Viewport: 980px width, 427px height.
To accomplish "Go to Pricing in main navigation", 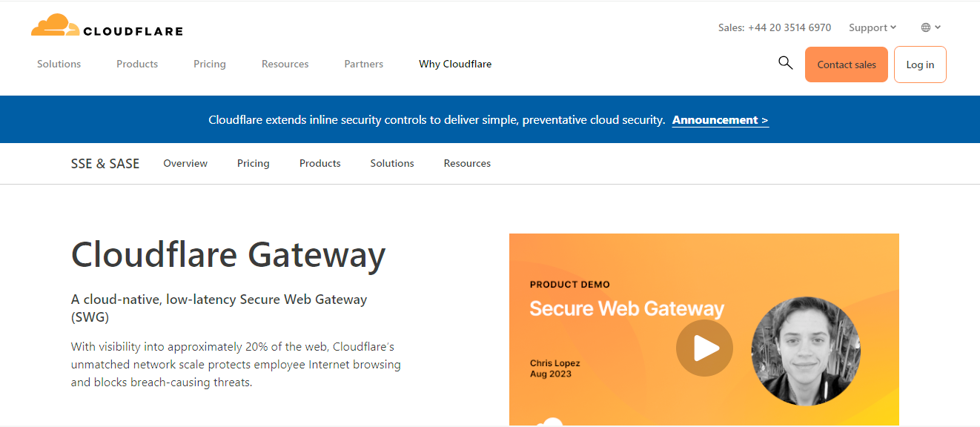I will pos(209,64).
